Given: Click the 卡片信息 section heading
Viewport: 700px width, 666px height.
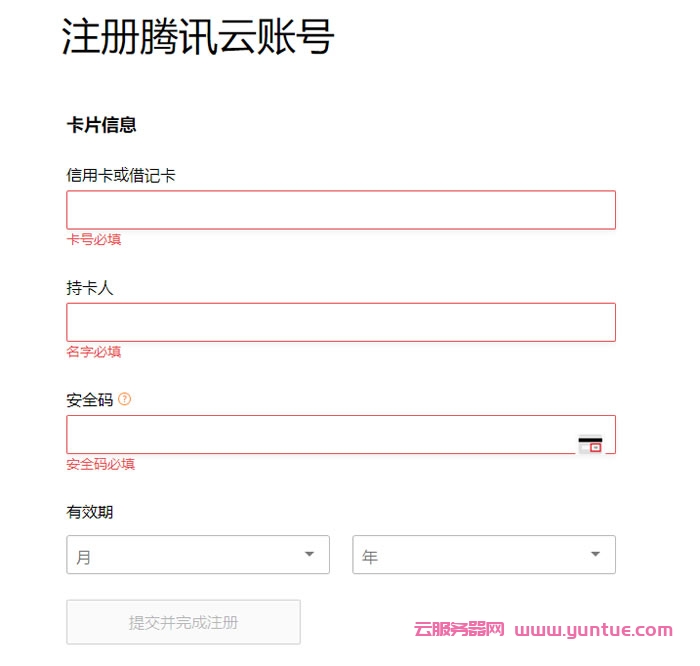Looking at the screenshot, I should 102,125.
